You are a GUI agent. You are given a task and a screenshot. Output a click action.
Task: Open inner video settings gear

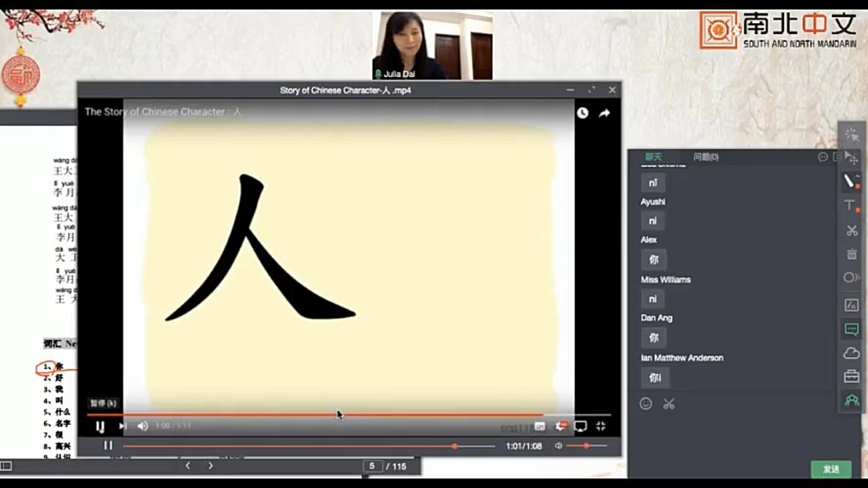point(561,426)
